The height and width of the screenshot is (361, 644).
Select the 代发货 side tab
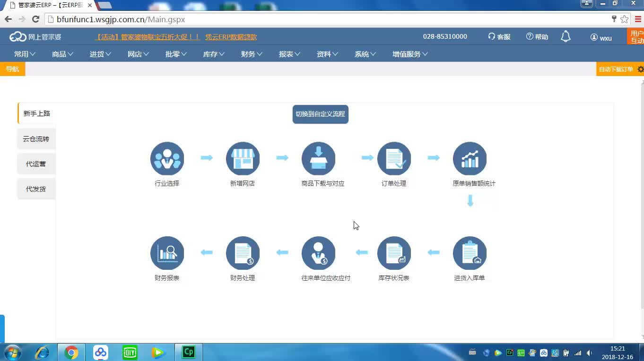pos(36,189)
